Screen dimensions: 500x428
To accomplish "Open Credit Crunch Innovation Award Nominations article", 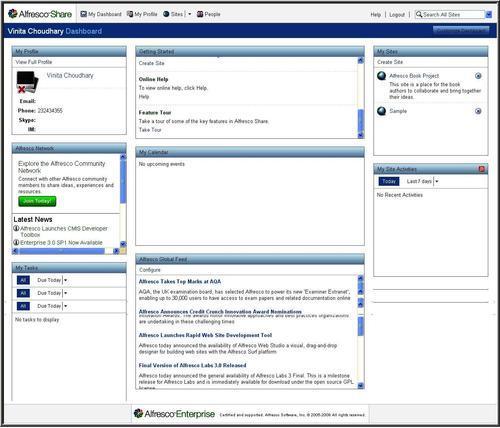I will click(x=220, y=311).
